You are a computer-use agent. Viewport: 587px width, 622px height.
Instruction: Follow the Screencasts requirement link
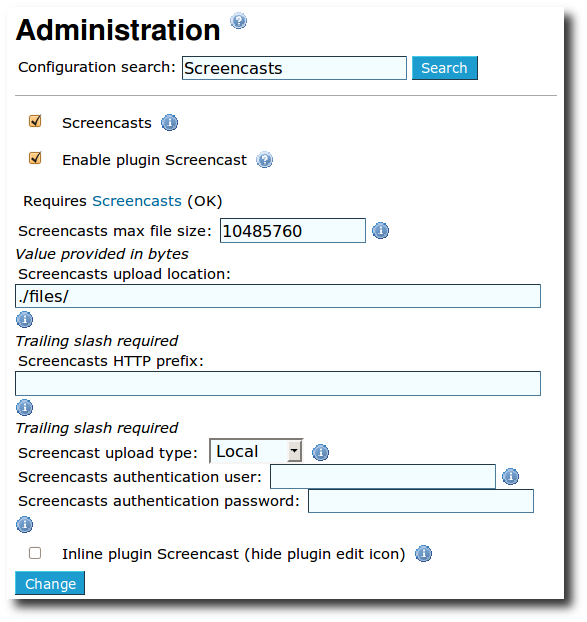pyautogui.click(x=137, y=201)
